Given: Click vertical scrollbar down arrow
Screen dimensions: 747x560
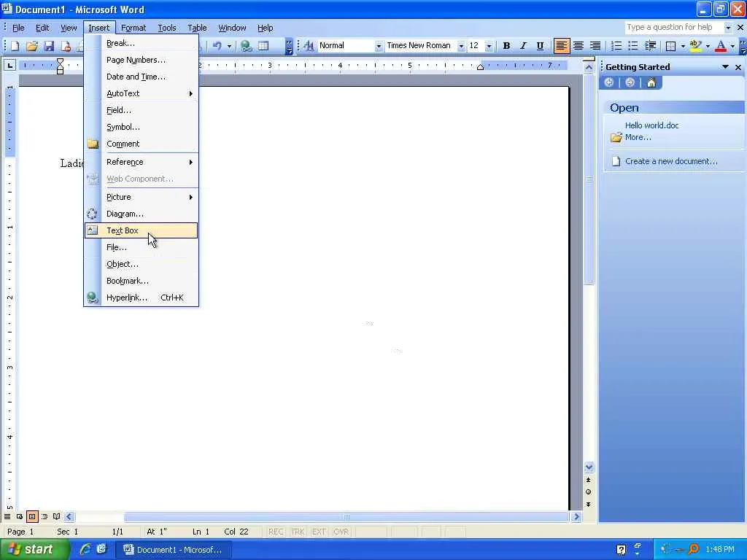Looking at the screenshot, I should (x=589, y=467).
